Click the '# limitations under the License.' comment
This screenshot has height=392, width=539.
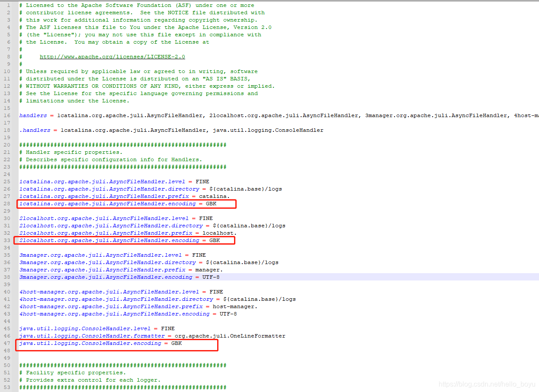(74, 101)
